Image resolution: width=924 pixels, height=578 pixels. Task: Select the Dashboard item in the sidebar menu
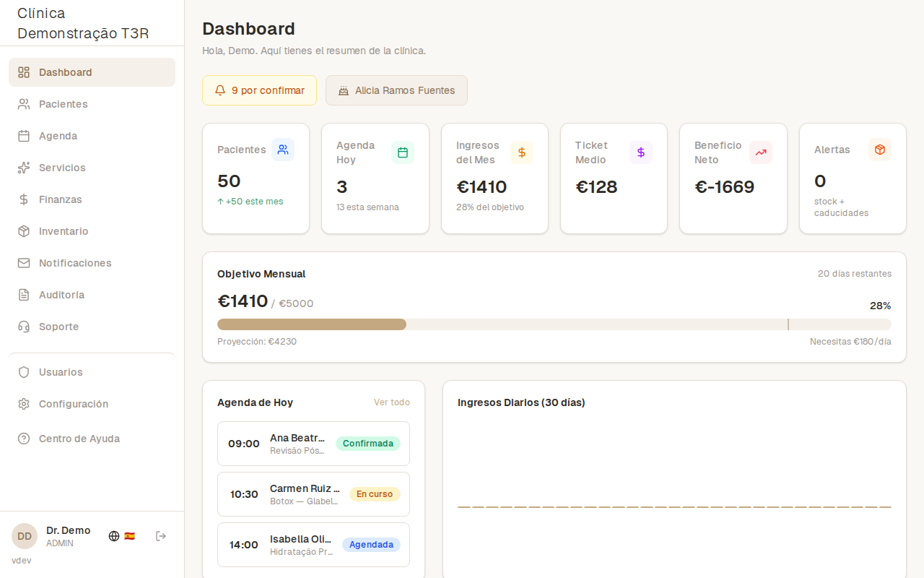point(65,72)
